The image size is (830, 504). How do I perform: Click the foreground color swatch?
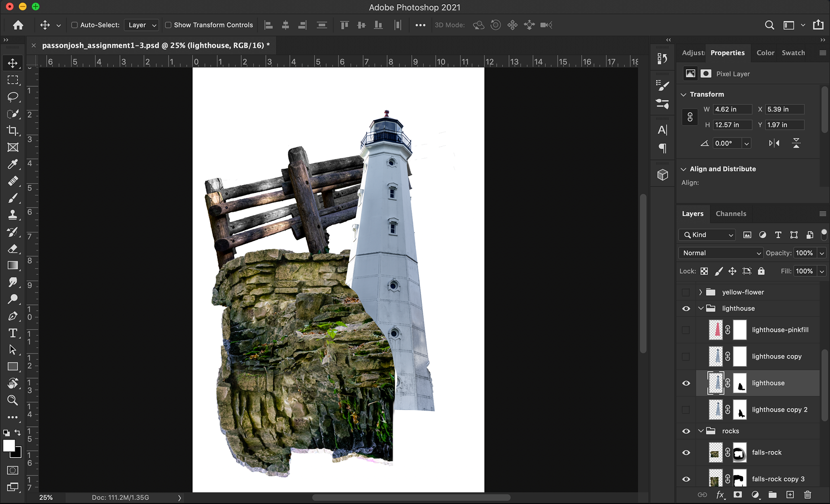(x=8, y=446)
